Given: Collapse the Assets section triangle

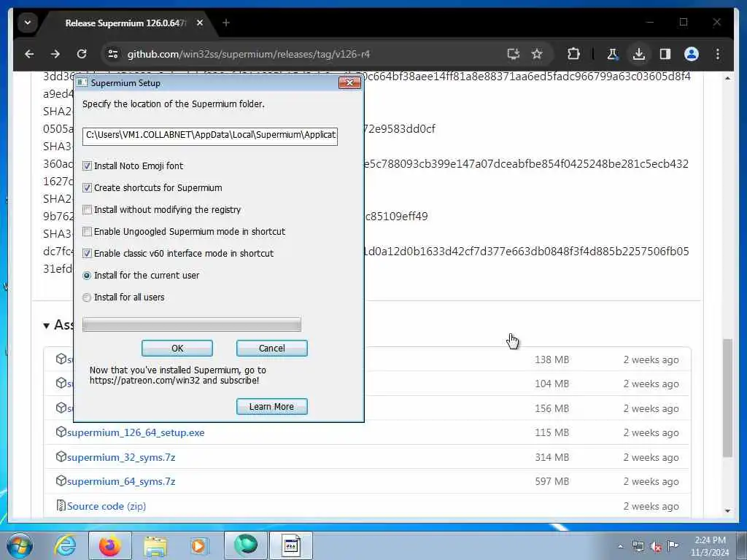Looking at the screenshot, I should click(47, 326).
